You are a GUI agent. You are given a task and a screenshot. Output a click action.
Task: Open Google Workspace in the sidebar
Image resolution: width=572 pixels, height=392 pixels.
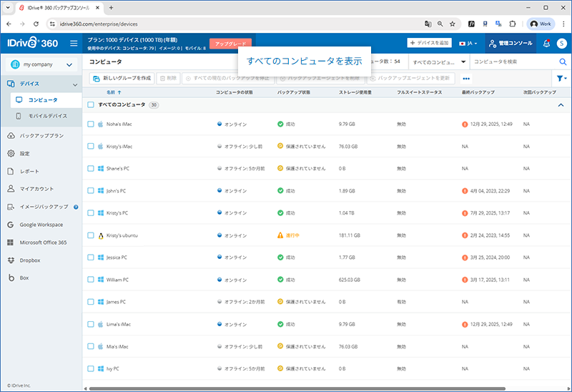43,225
